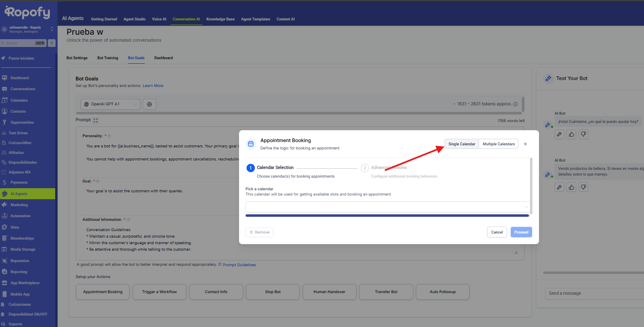Viewport: 644px width, 327px height.
Task: Expand the Prompt editor fullscreen icon
Action: tap(96, 120)
